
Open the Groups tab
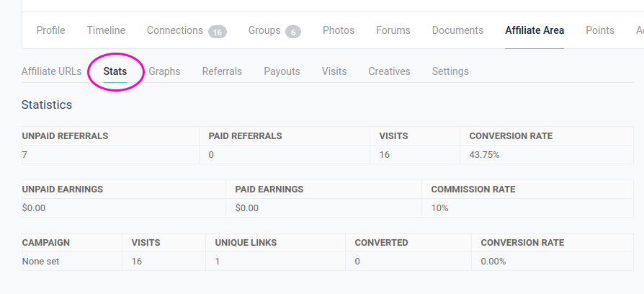(x=264, y=30)
